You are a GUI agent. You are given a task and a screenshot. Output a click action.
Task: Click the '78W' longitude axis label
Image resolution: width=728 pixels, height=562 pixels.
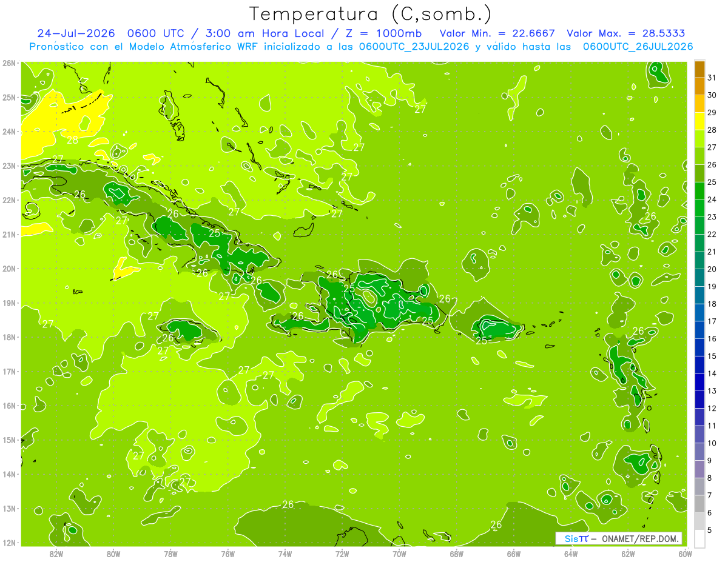[170, 554]
